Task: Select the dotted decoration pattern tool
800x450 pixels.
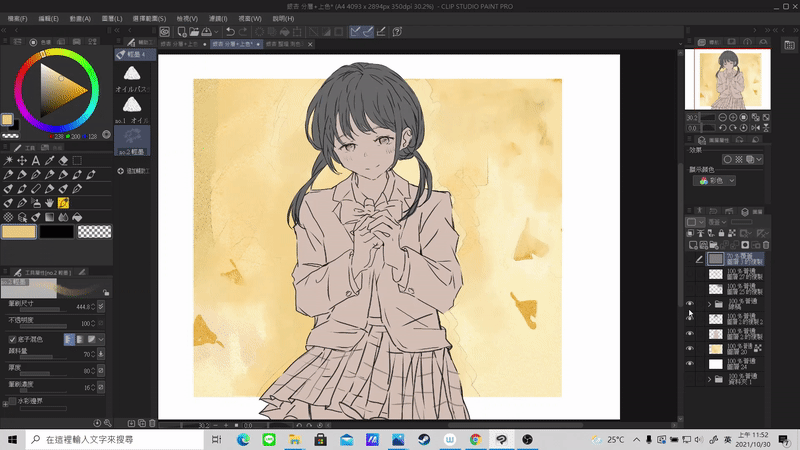Action: [x=8, y=217]
